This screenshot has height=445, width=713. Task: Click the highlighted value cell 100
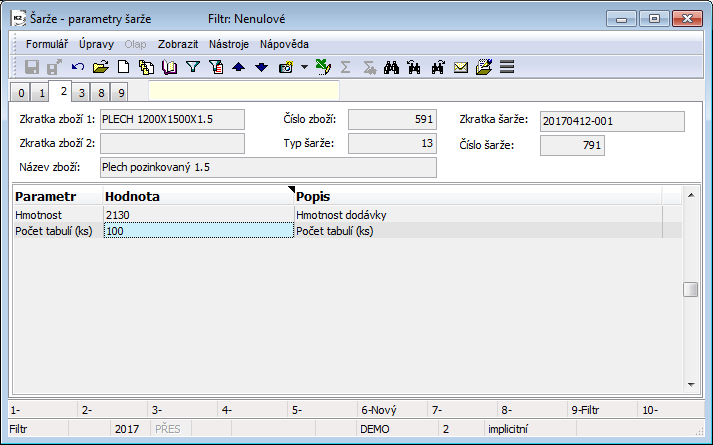tap(199, 230)
